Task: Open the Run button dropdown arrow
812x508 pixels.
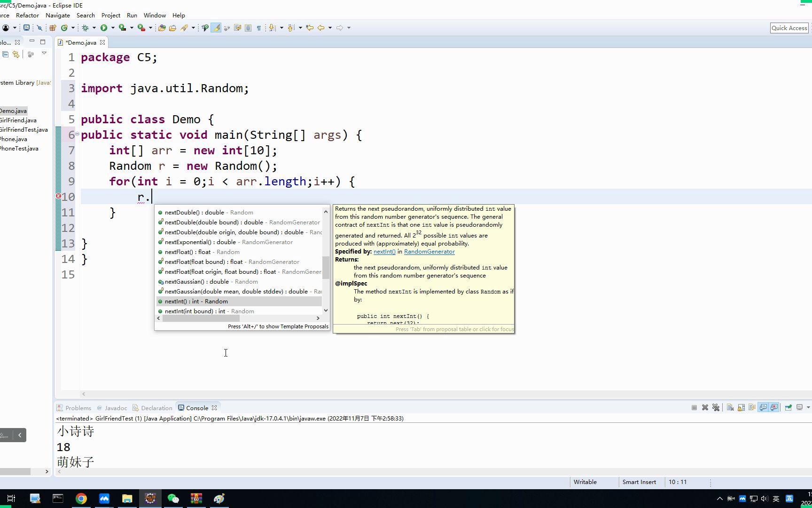Action: click(x=113, y=28)
